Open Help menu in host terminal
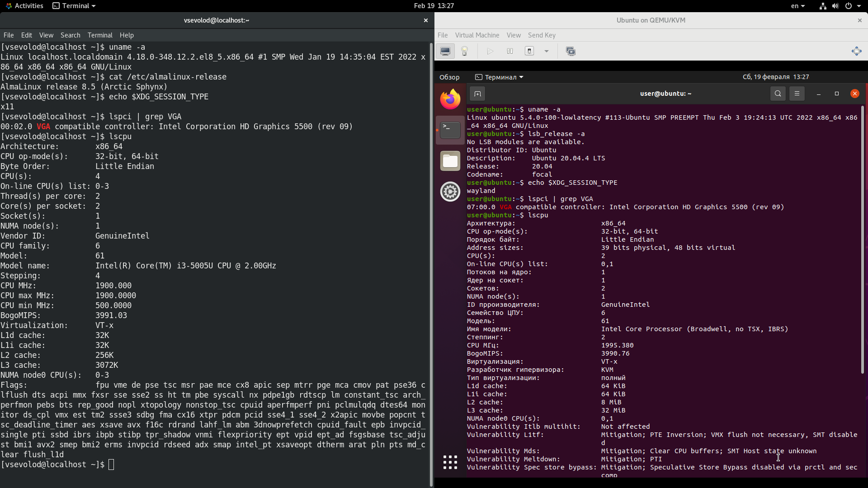868x488 pixels. tap(127, 35)
